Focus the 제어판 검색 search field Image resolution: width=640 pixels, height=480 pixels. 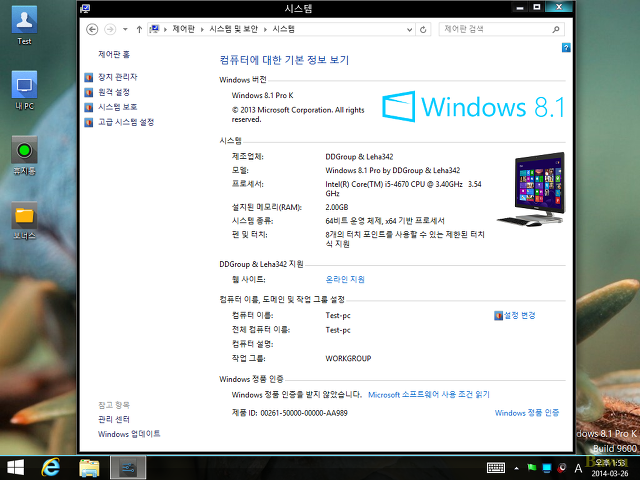pos(501,29)
